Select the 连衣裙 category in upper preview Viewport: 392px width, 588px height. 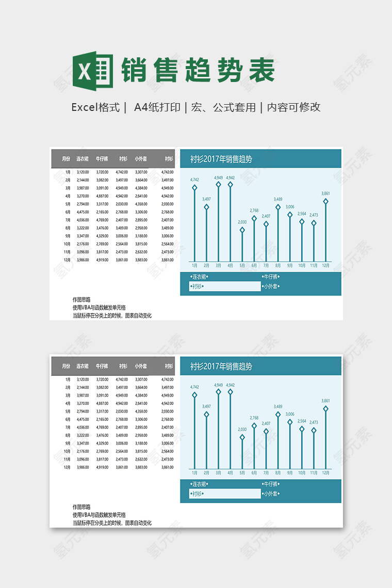(x=198, y=276)
